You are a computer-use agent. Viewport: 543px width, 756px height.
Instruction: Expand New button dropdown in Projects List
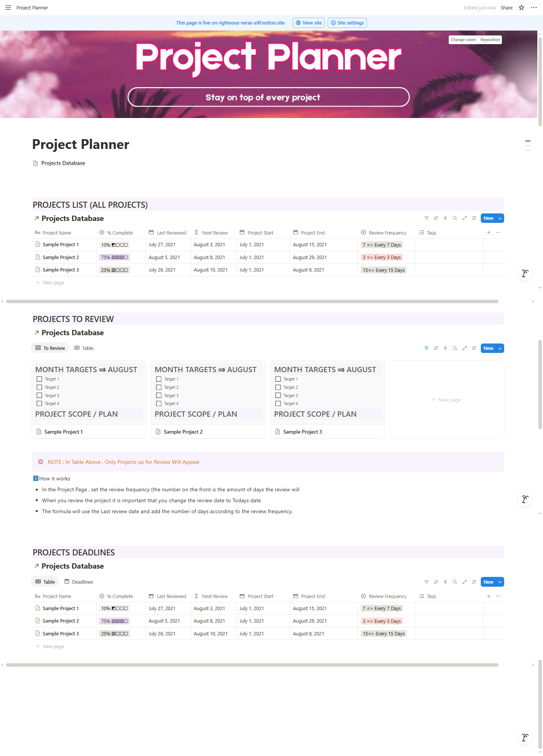[500, 218]
